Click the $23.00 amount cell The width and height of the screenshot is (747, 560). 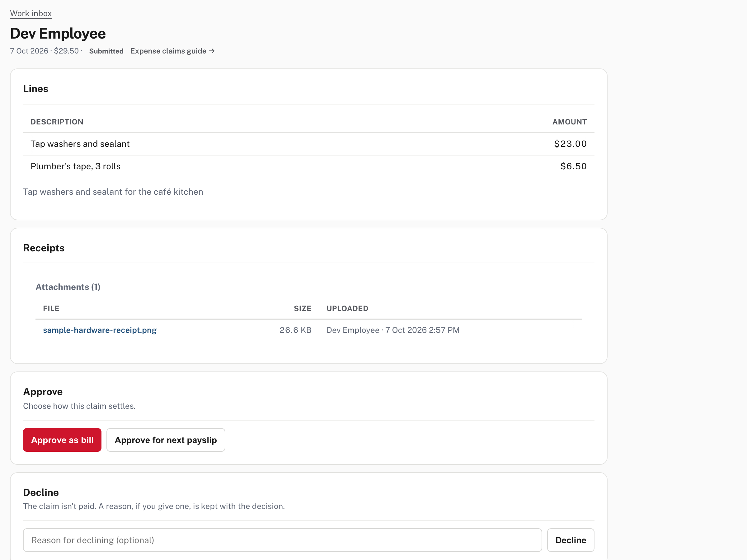(x=570, y=144)
